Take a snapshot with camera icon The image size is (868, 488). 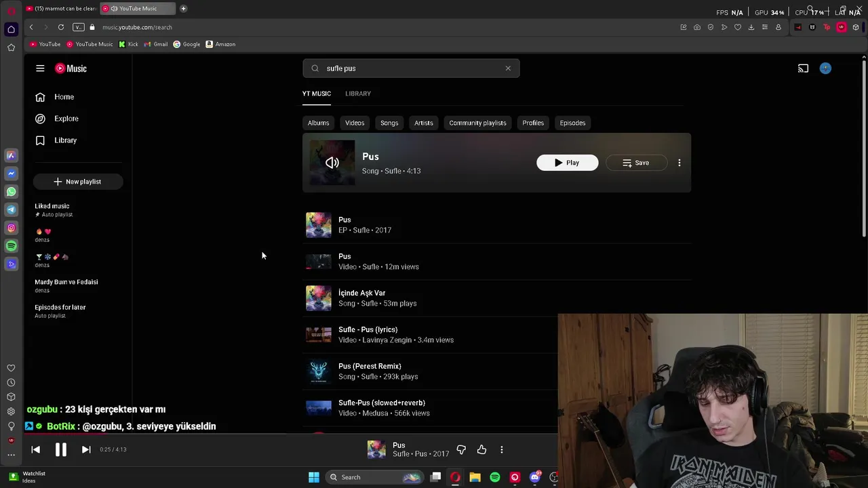click(x=697, y=27)
